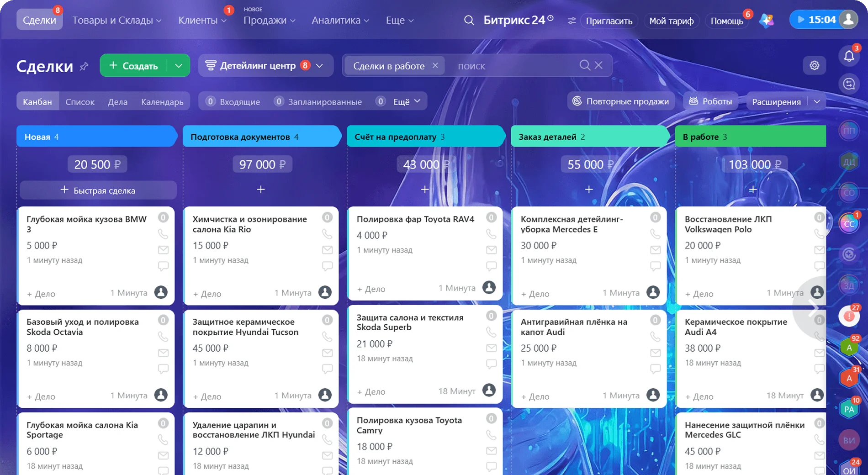Click the search magnifier in top navigation bar
Viewport: 868px width, 475px height.
pos(469,20)
